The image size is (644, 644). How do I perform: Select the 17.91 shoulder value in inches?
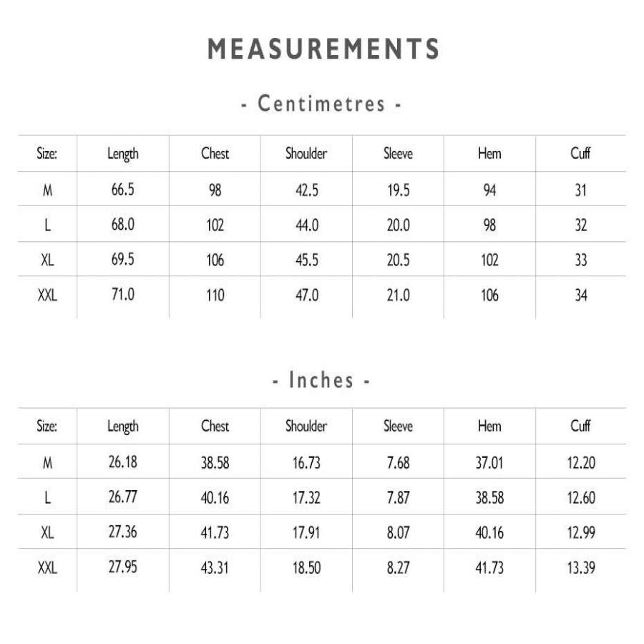[306, 532]
